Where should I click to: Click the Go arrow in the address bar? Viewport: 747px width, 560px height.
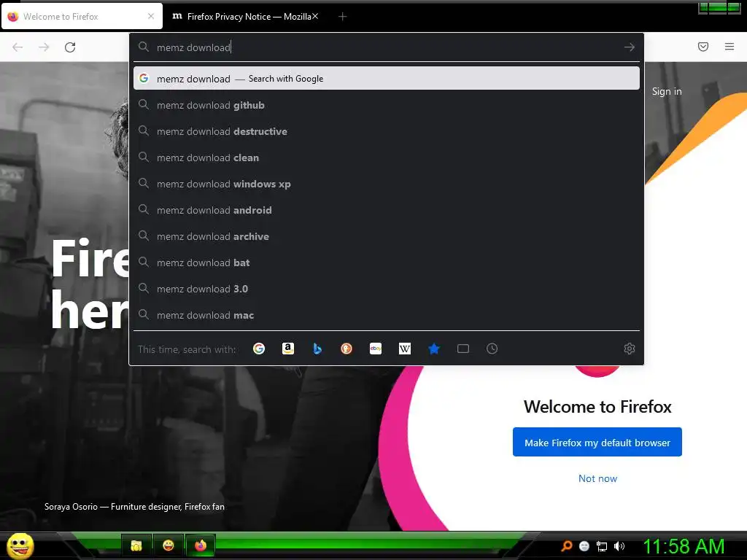coord(630,47)
